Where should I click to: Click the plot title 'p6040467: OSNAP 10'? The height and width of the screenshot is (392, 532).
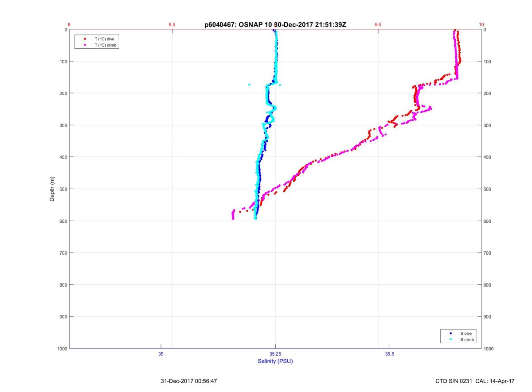point(239,25)
